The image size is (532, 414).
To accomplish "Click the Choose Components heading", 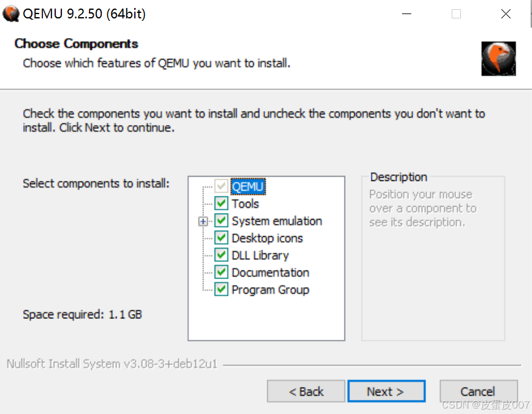I will point(77,44).
